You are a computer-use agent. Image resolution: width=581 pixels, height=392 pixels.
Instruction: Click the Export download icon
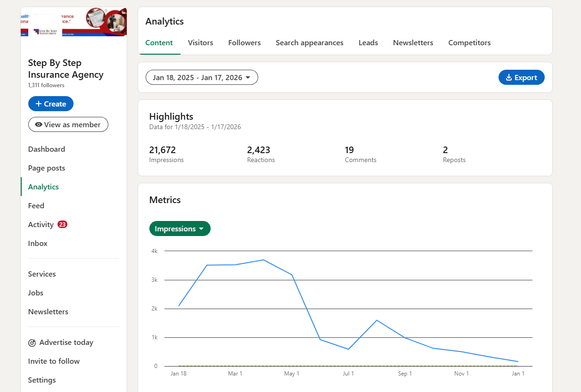click(x=509, y=77)
